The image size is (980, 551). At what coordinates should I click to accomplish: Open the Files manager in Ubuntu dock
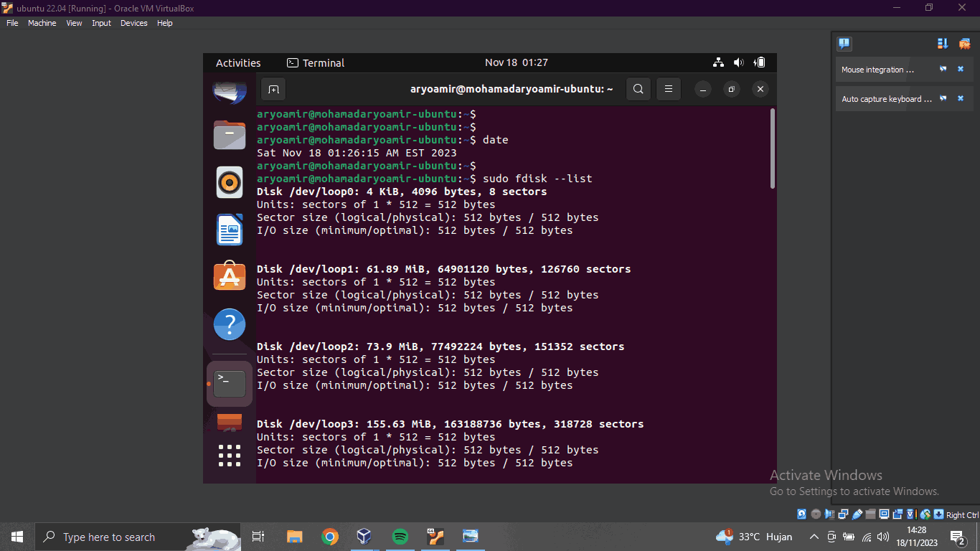point(230,134)
